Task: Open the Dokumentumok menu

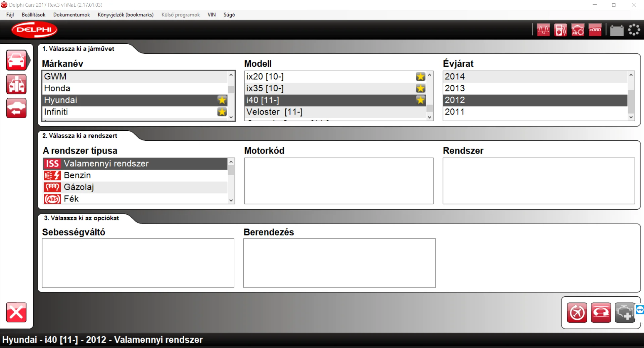Action: (x=72, y=15)
